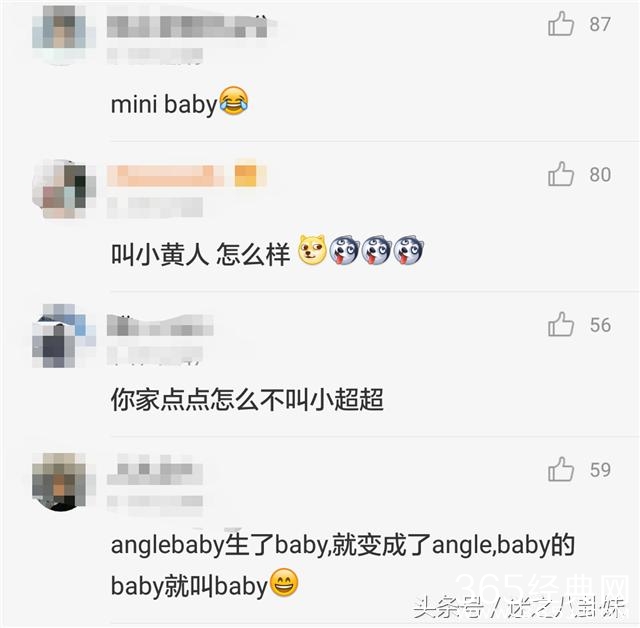Tap the comment text "mini baby"
The height and width of the screenshot is (628, 640).
pyautogui.click(x=164, y=104)
